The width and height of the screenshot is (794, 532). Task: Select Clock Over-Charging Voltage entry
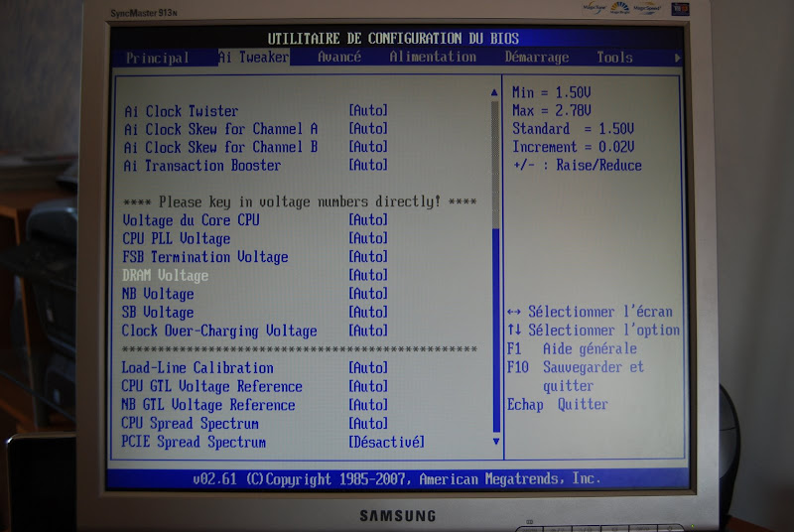219,331
